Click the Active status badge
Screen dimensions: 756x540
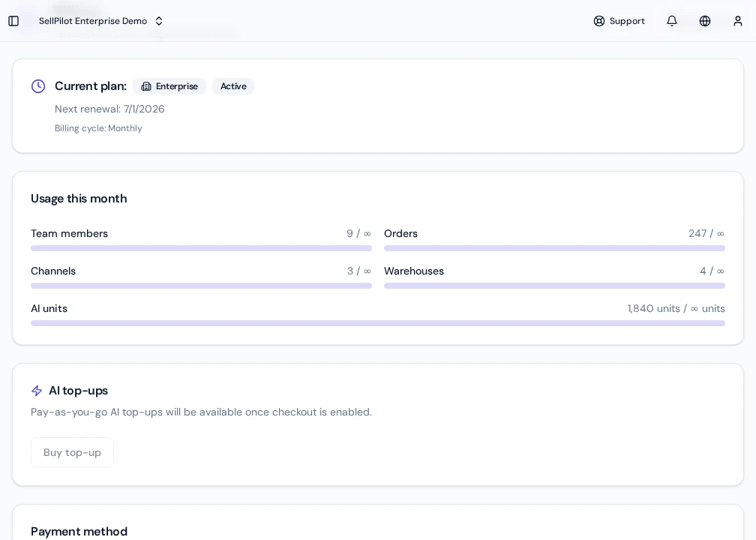point(233,86)
